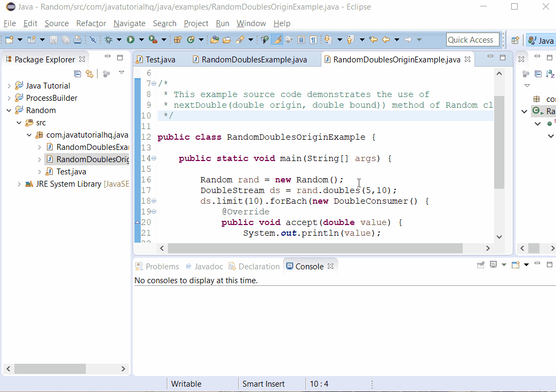Open the Debug configurations dropdown arrow
This screenshot has height=392, width=556.
click(x=119, y=39)
